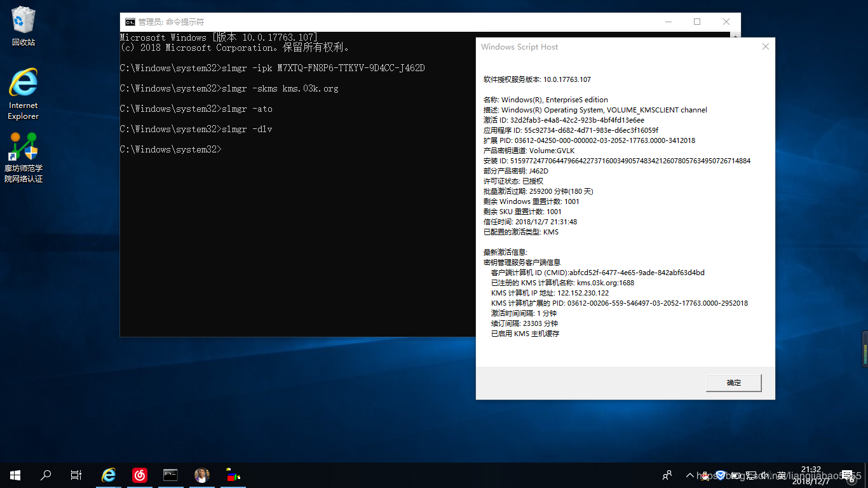Viewport: 868px width, 488px height.
Task: Click the 描述 VOLUME_KMSCLIENT channel line
Action: (x=595, y=110)
